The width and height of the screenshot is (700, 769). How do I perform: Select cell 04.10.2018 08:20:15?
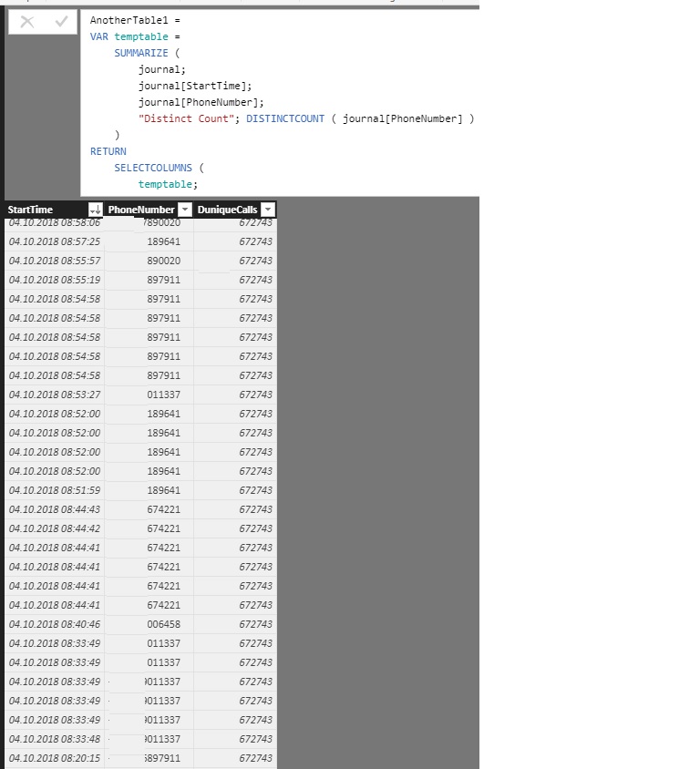click(x=55, y=758)
